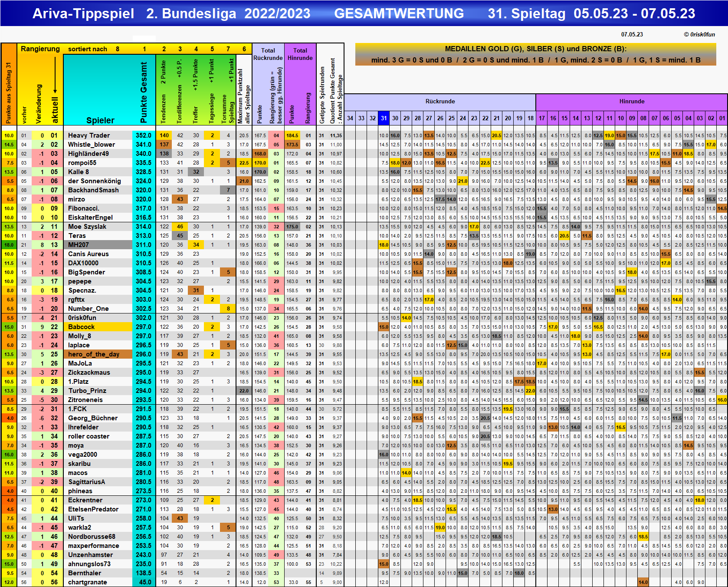The height and width of the screenshot is (587, 728).
Task: Click BigSpender name cell
Action: tap(98, 272)
